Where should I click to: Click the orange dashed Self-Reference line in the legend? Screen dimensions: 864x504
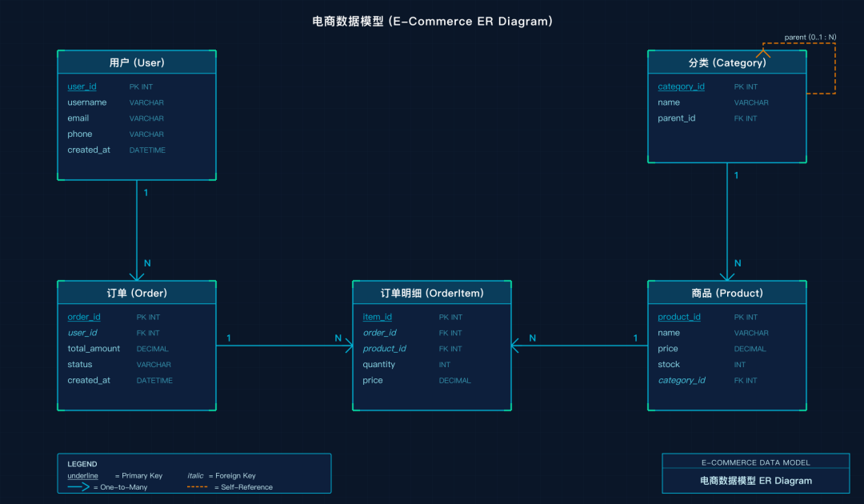tap(197, 486)
